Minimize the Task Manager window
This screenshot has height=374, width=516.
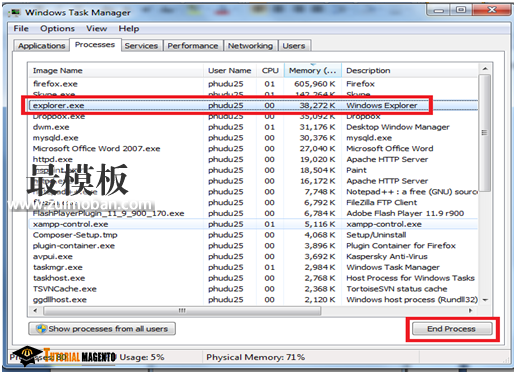click(x=438, y=10)
